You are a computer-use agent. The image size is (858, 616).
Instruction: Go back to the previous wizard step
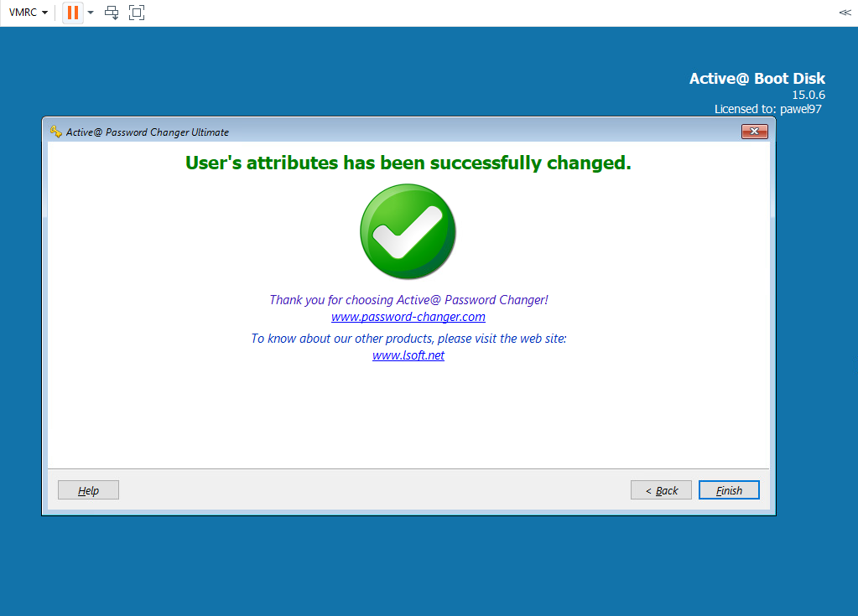pyautogui.click(x=661, y=490)
